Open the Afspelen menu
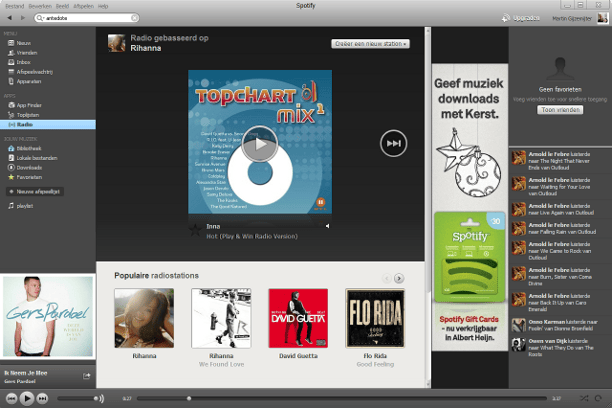 point(84,6)
